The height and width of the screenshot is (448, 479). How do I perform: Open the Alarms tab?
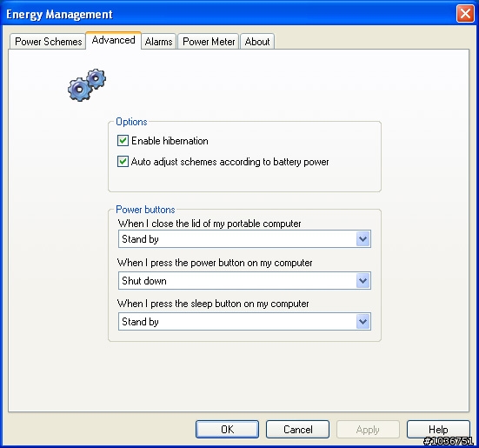(x=158, y=42)
